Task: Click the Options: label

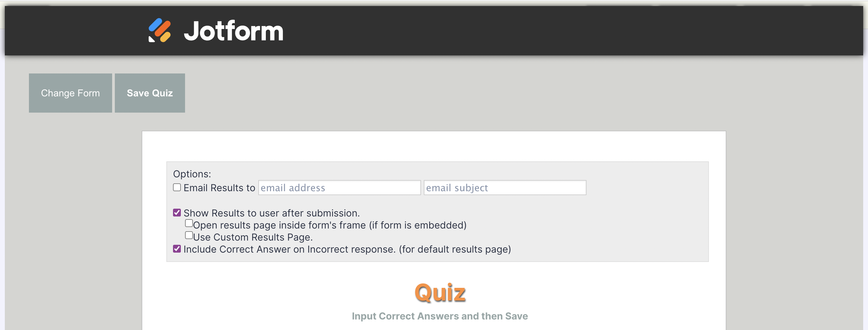Action: pos(192,174)
